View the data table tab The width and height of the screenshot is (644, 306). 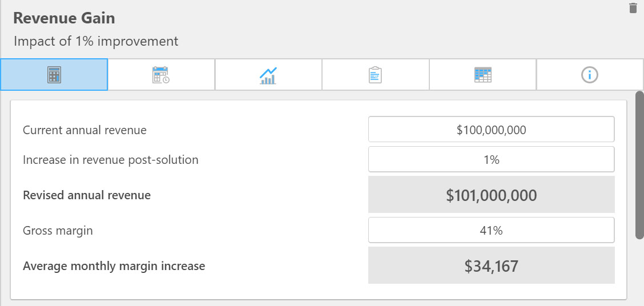click(x=482, y=75)
